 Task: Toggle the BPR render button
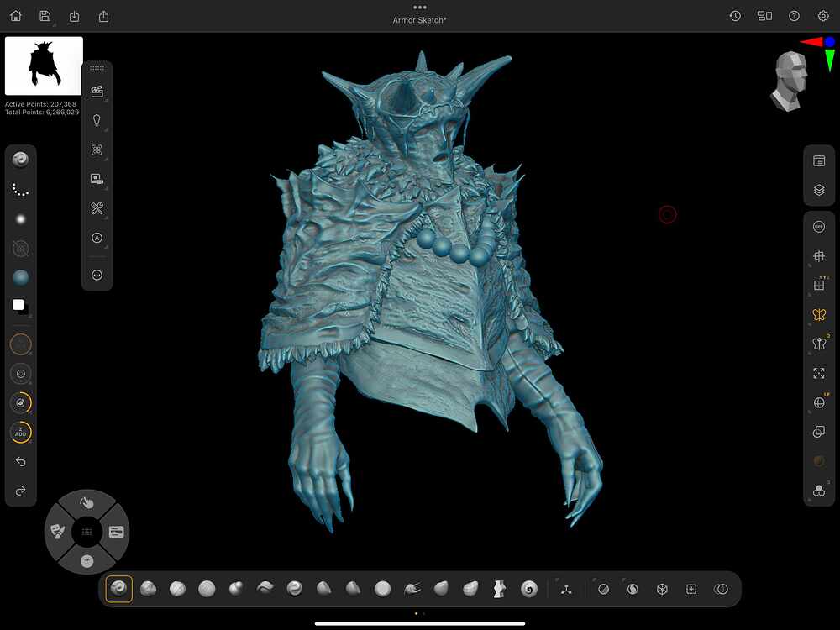(x=819, y=227)
